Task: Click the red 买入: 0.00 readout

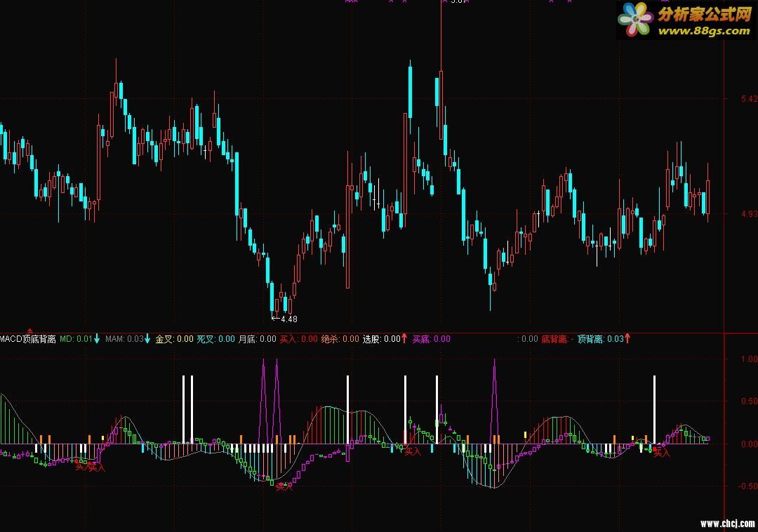Action: point(299,339)
